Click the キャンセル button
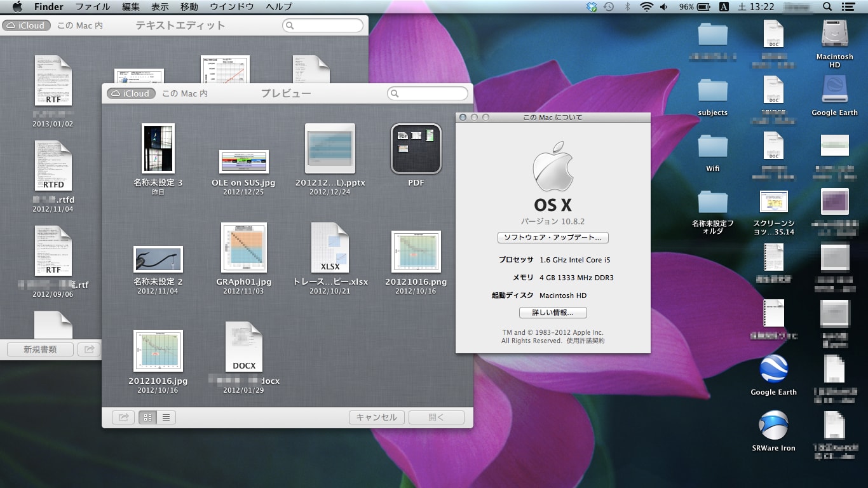The height and width of the screenshot is (488, 868). [x=377, y=417]
